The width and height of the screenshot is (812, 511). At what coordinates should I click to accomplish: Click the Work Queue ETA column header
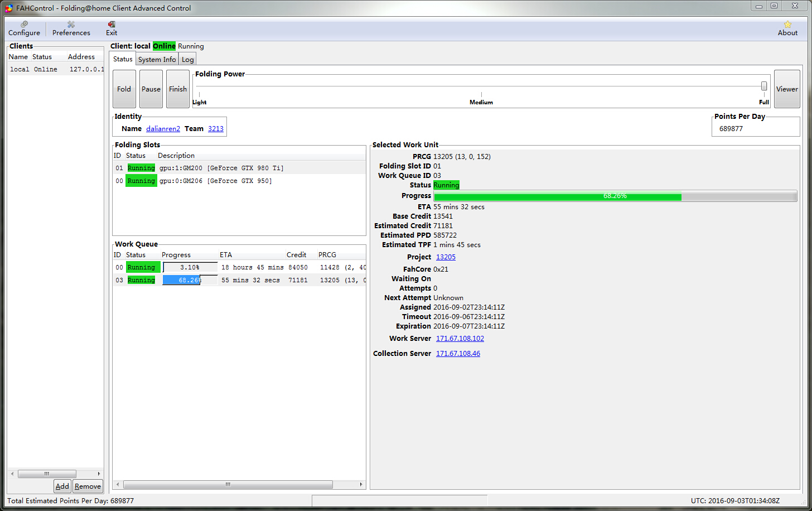(x=252, y=255)
